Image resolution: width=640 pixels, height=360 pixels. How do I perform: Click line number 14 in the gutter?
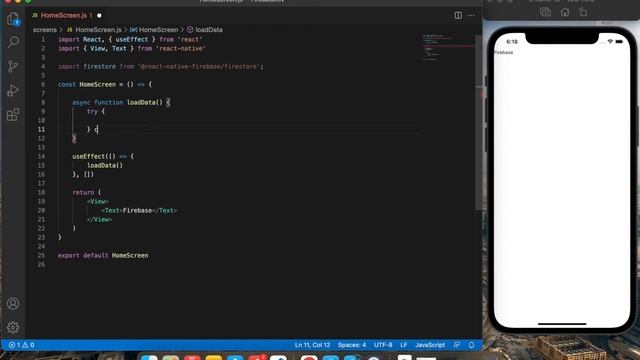tap(41, 156)
